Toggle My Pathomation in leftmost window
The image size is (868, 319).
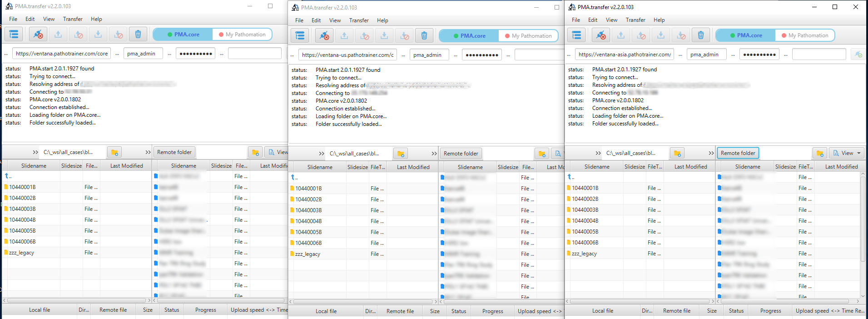242,35
